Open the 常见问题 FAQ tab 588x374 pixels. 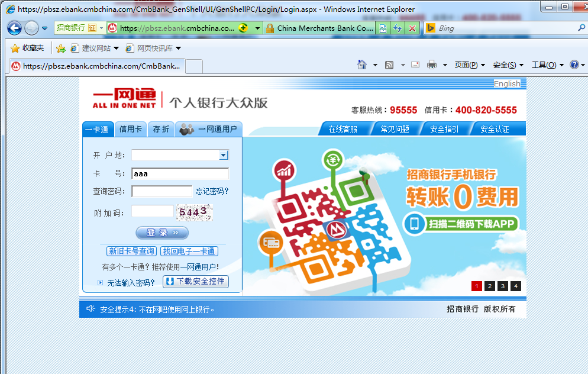point(395,130)
